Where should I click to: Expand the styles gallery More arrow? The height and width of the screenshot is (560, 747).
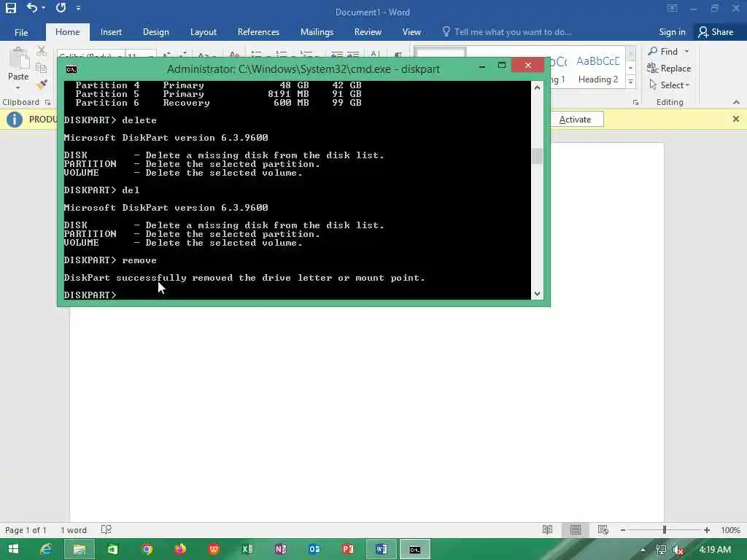[x=631, y=82]
